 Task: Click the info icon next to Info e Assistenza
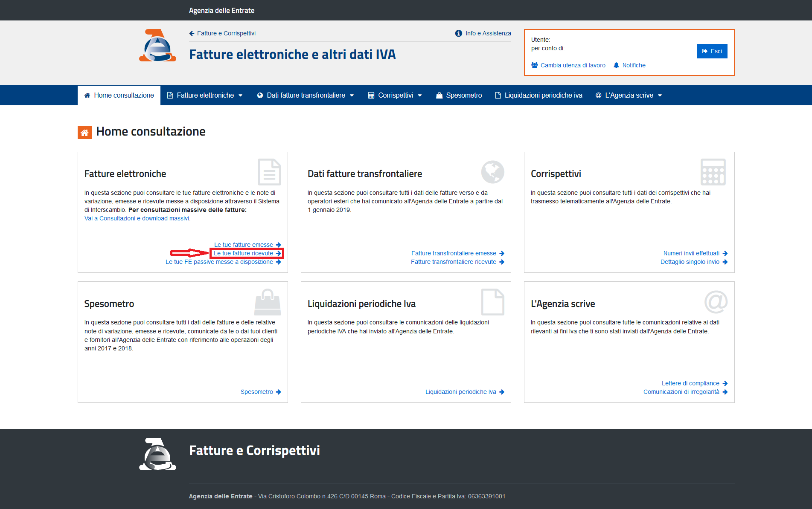tap(458, 33)
